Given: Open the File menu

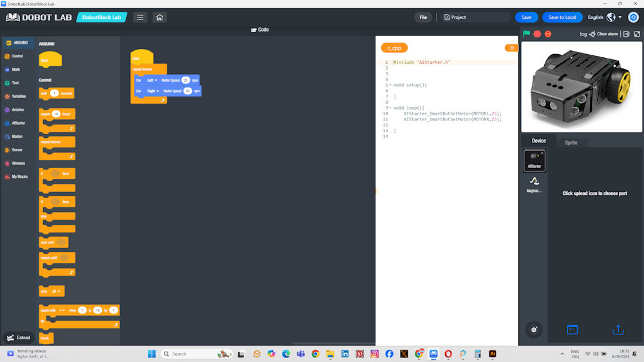Looking at the screenshot, I should [423, 17].
